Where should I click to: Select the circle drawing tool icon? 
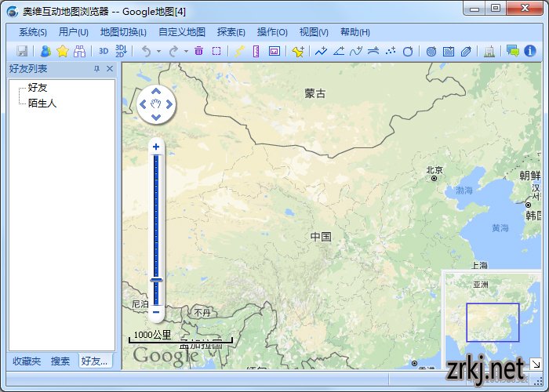[x=408, y=52]
